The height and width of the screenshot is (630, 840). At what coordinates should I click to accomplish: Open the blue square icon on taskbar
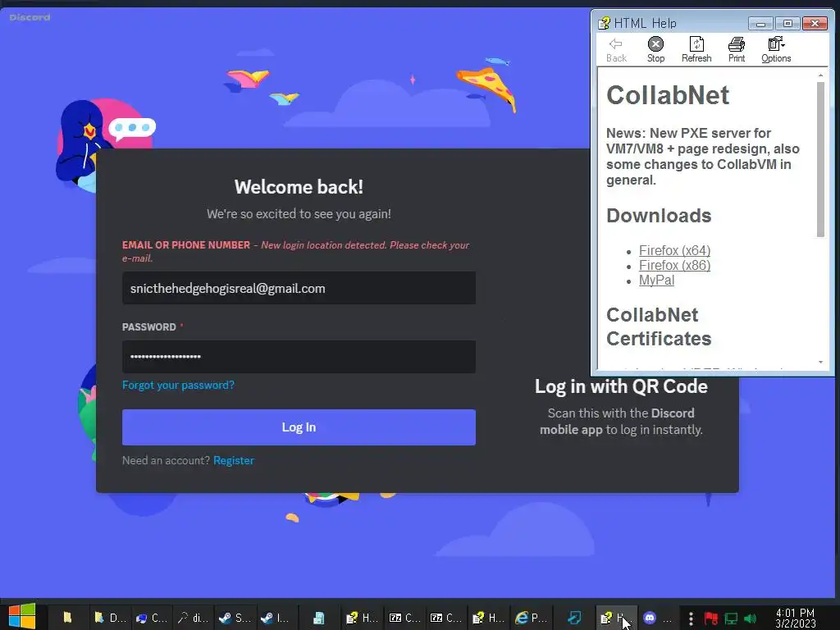point(574,618)
